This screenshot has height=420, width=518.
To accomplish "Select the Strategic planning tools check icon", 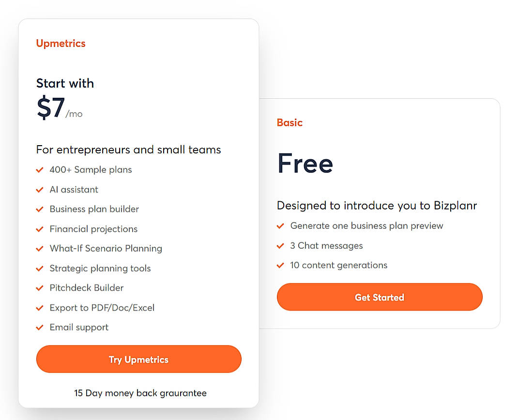I will click(40, 268).
